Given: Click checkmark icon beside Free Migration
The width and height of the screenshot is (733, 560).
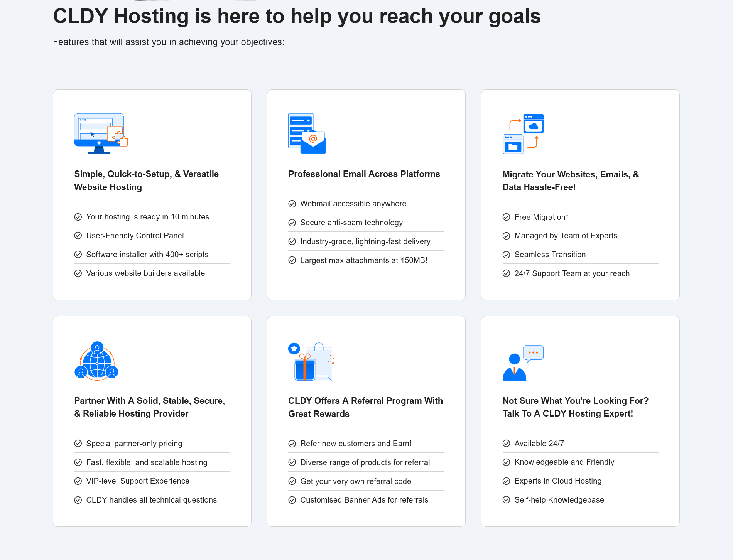Looking at the screenshot, I should pos(506,217).
